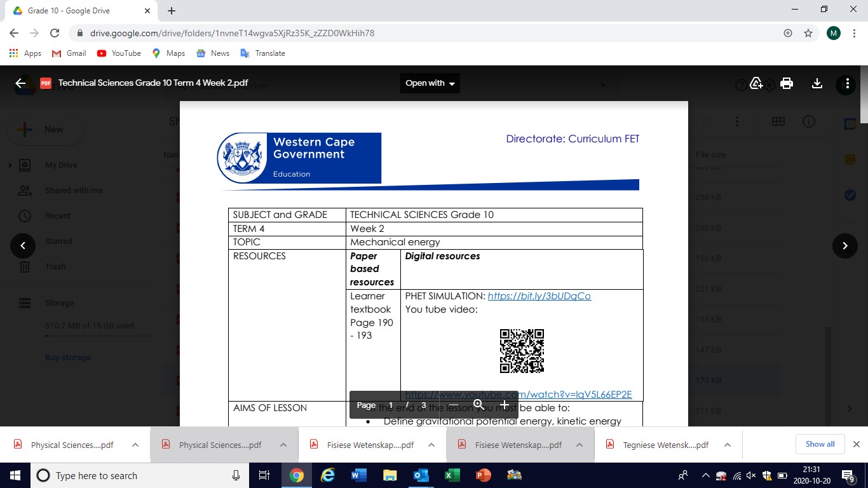Go back in browser history
868x488 pixels.
click(x=14, y=33)
